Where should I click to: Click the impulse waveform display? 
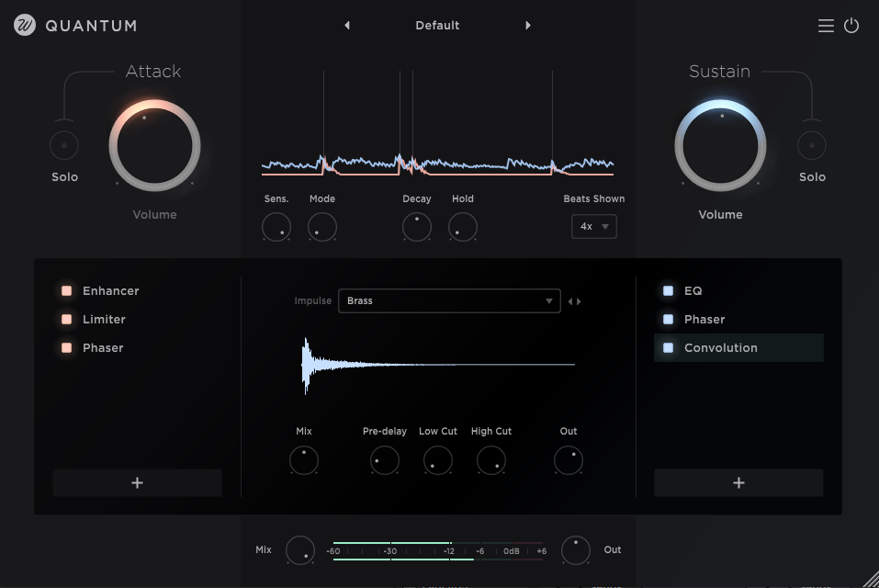(x=439, y=365)
